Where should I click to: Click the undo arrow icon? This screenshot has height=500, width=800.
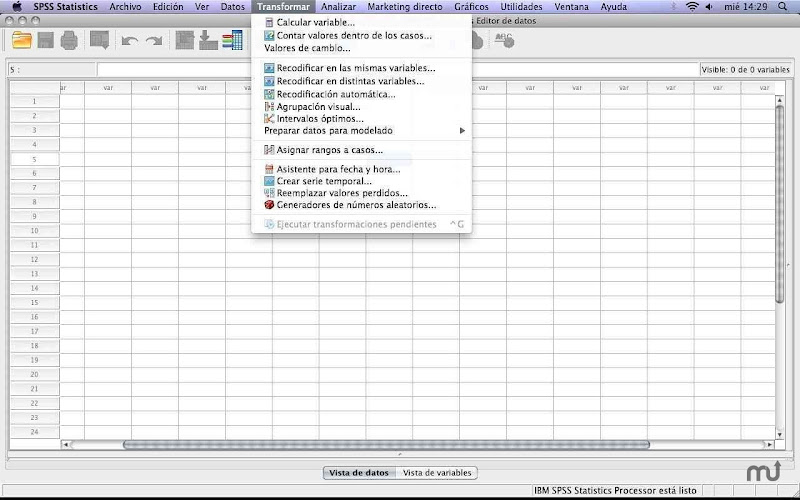[x=130, y=41]
